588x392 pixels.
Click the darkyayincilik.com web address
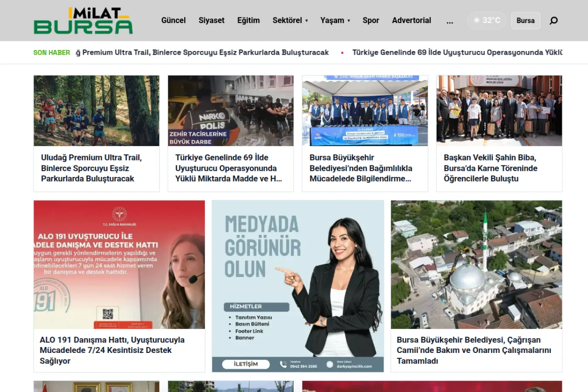354,366
